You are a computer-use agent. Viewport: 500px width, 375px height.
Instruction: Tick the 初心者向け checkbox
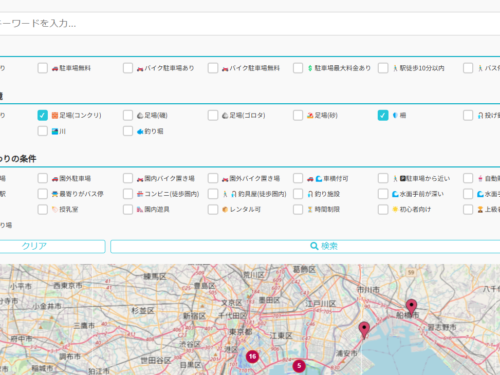point(383,210)
